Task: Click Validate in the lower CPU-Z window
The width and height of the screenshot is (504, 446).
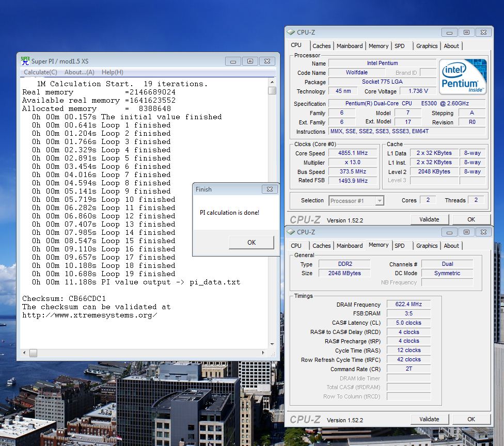Action: 429,419
